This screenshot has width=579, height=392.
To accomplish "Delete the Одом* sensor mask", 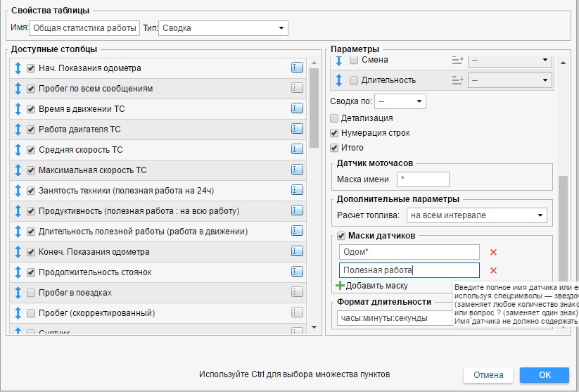I will tap(493, 253).
